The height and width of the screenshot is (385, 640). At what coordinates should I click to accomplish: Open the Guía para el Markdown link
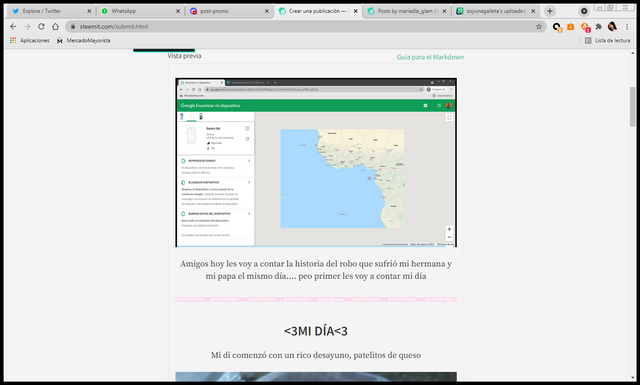[430, 57]
